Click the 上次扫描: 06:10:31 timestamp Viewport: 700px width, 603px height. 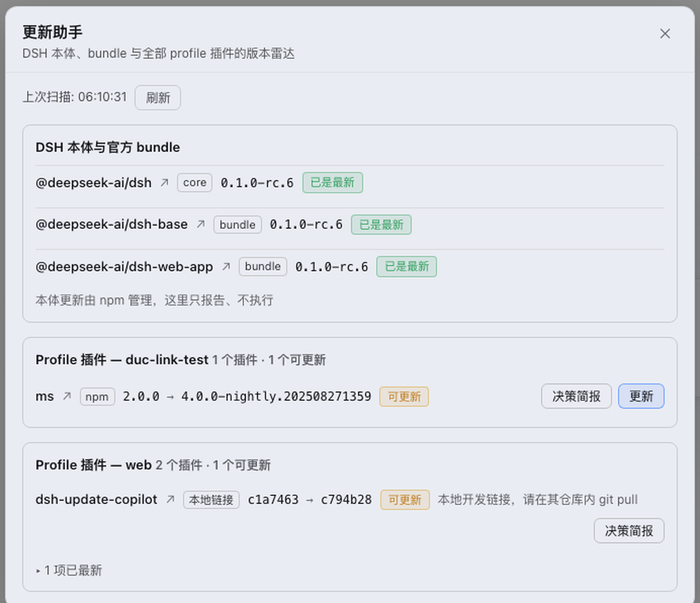(75, 97)
